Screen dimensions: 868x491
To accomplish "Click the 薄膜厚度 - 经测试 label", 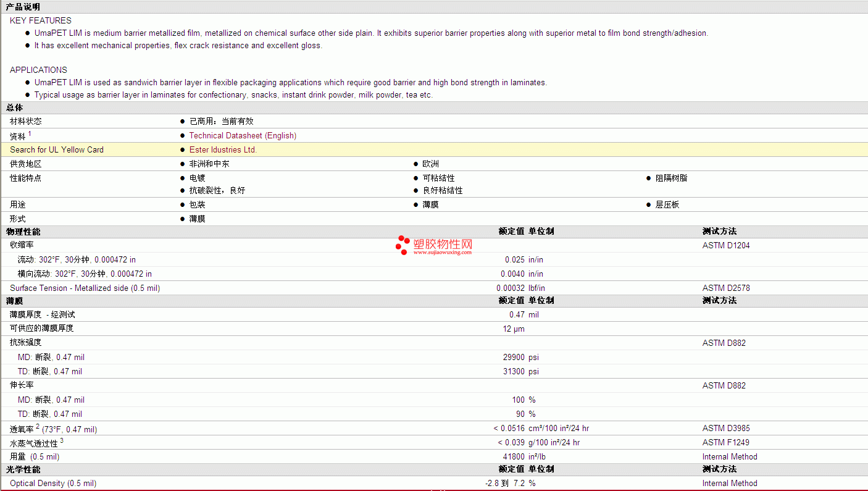I will pyautogui.click(x=43, y=315).
